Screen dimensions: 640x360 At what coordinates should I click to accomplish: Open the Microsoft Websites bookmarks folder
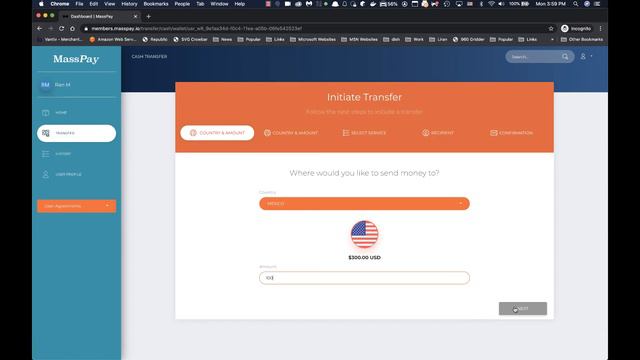(313, 40)
